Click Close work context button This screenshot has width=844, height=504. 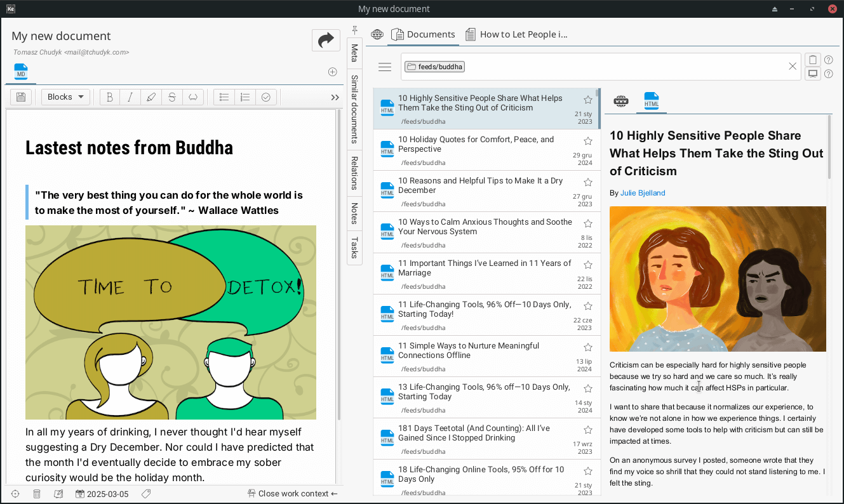[293, 494]
